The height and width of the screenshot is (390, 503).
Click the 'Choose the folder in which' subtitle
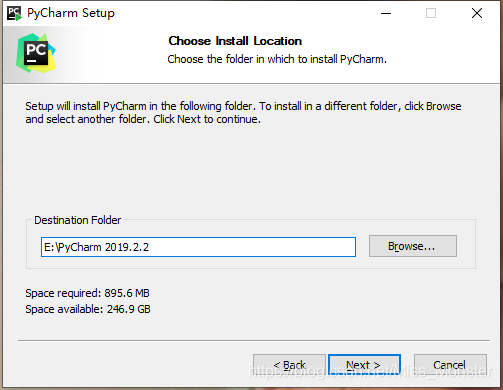click(x=277, y=59)
